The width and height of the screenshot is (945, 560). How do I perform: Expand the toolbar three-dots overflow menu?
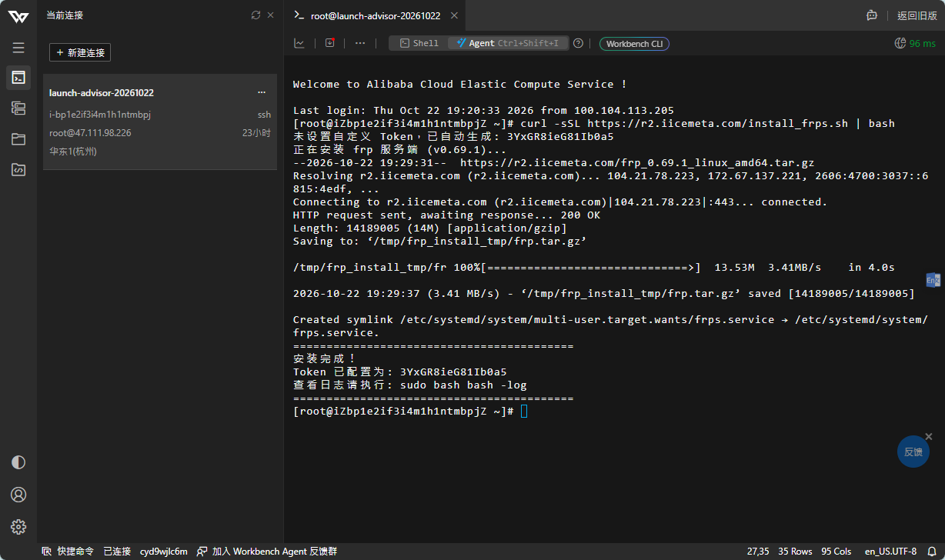(360, 43)
